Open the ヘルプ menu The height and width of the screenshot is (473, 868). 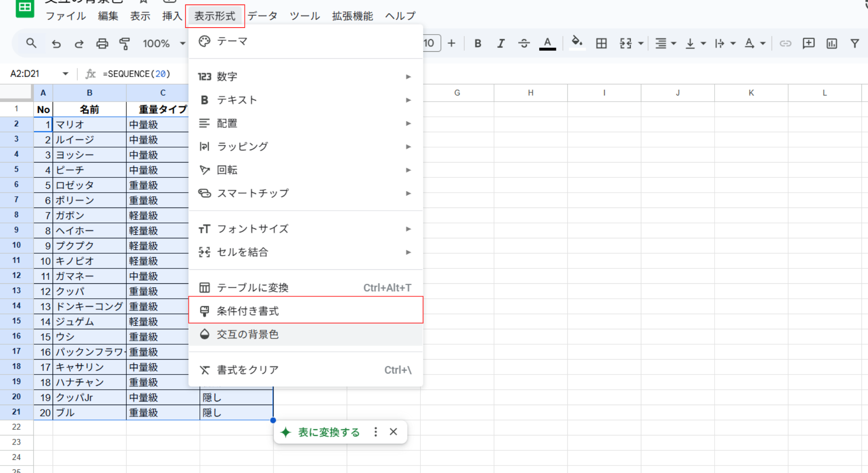(400, 16)
